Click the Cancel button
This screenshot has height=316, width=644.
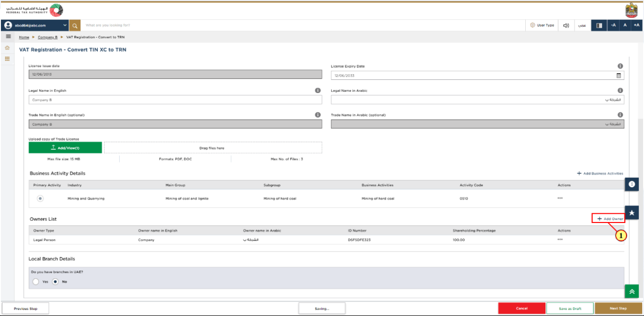[522, 309]
